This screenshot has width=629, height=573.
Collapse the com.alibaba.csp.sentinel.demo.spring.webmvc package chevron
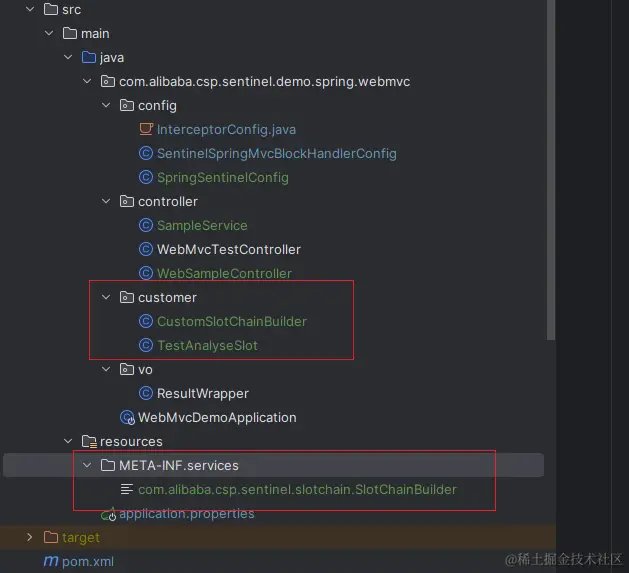(87, 81)
